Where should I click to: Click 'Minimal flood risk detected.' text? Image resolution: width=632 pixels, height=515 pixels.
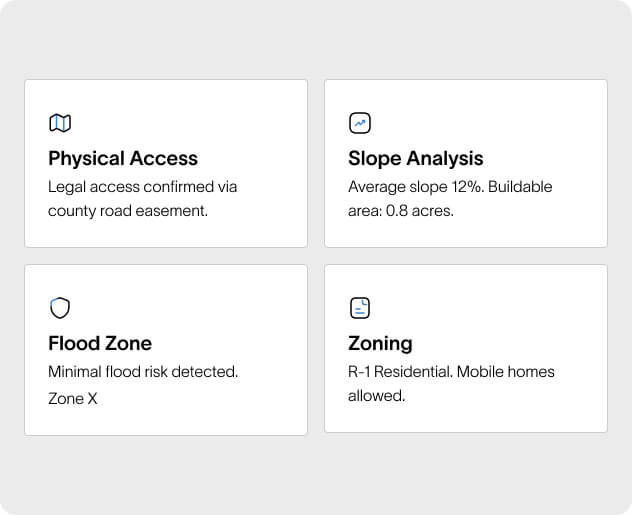pyautogui.click(x=143, y=372)
